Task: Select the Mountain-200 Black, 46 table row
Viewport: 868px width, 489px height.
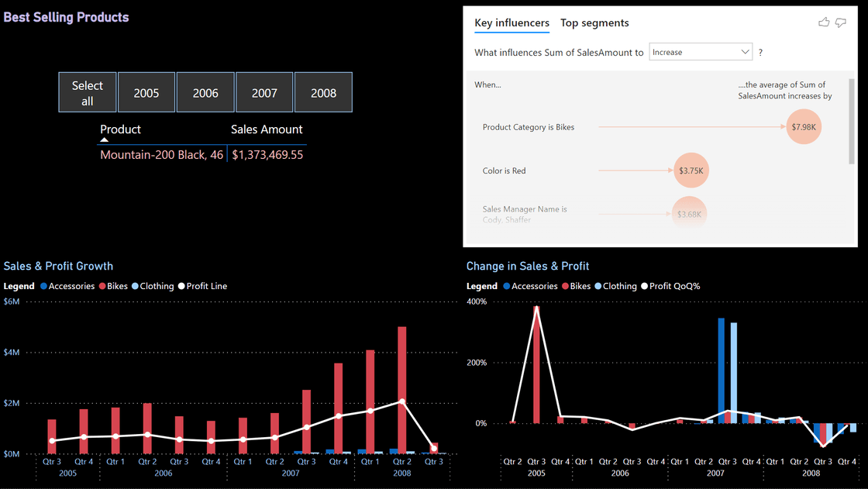Action: [x=161, y=155]
